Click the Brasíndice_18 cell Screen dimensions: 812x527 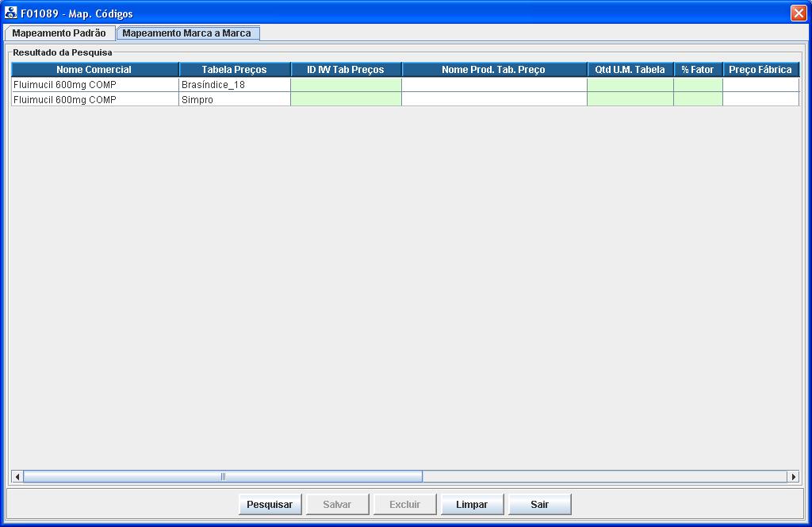coord(235,84)
